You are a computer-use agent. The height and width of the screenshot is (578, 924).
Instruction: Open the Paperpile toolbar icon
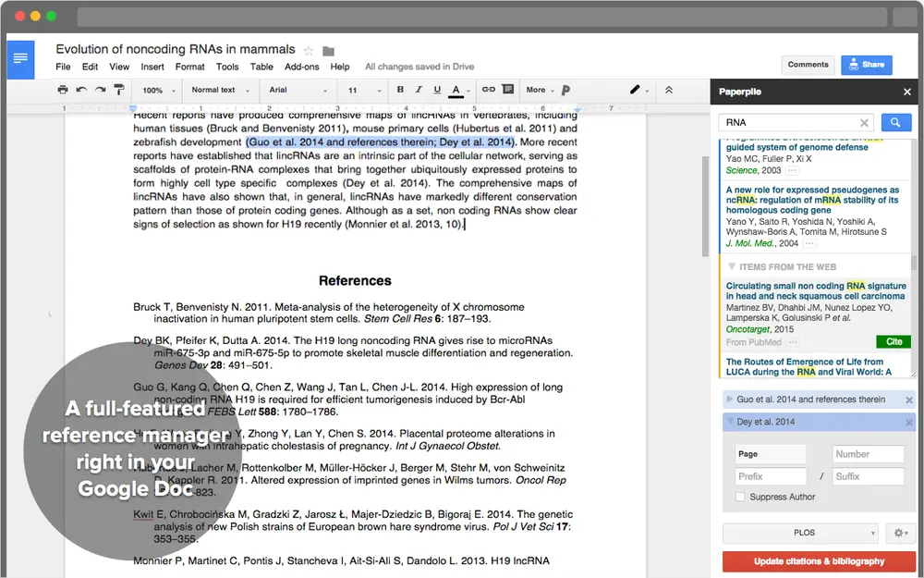pyautogui.click(x=565, y=90)
